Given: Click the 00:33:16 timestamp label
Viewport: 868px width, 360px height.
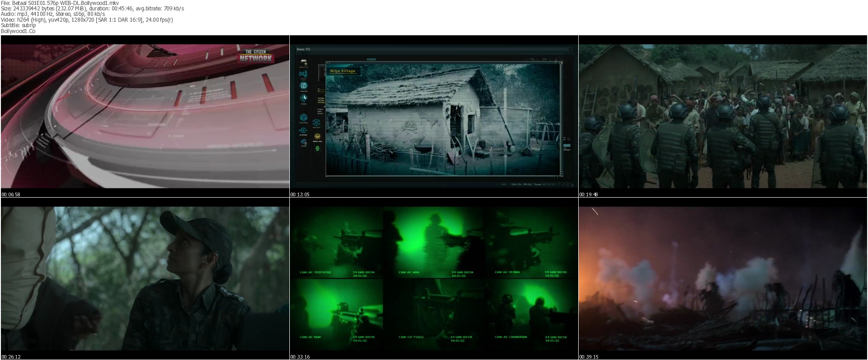Looking at the screenshot, I should tap(300, 357).
